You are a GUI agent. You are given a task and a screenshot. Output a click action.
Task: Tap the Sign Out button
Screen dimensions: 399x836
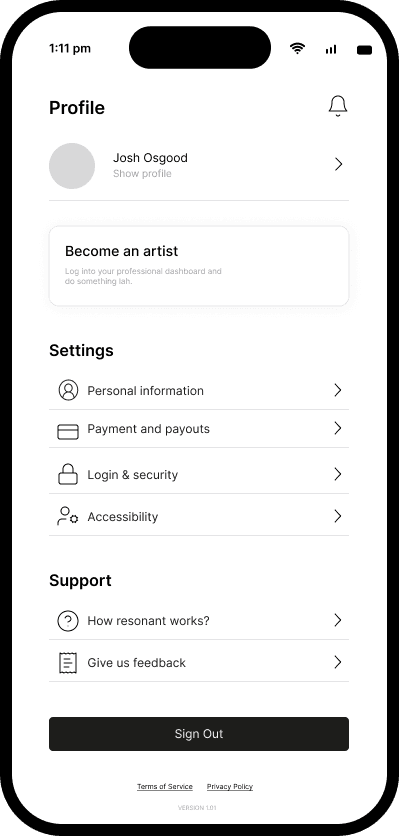[x=199, y=734]
